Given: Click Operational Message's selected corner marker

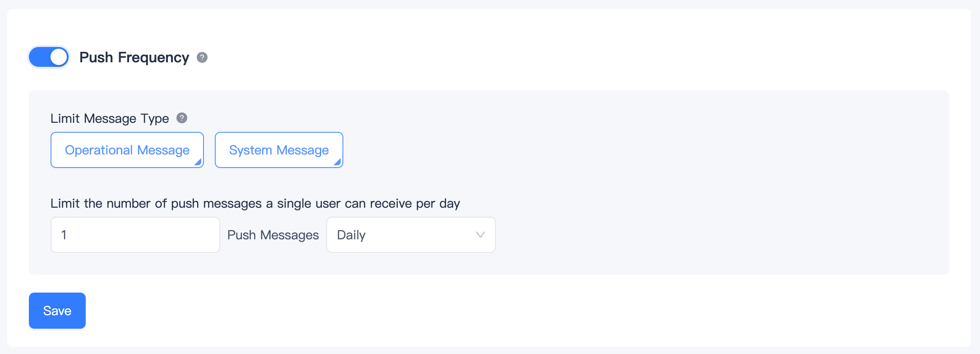Looking at the screenshot, I should coord(199,163).
